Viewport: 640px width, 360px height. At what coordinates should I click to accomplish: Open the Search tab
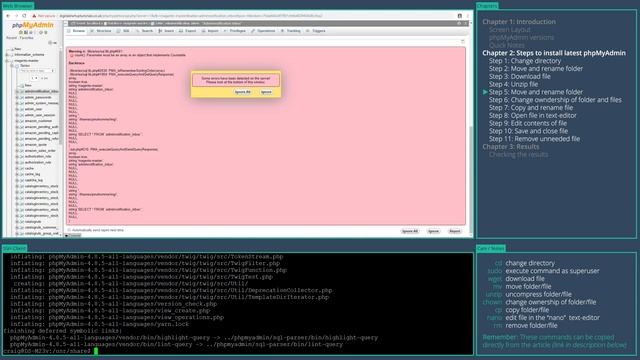144,31
